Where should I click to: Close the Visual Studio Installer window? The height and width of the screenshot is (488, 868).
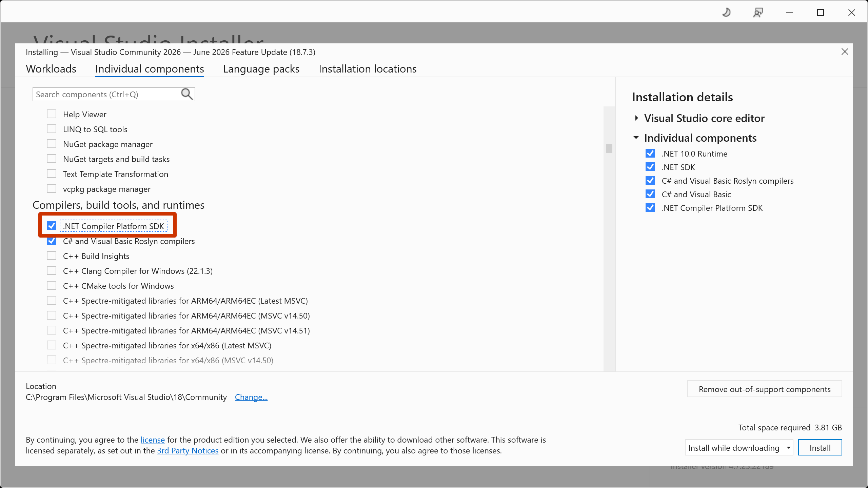click(x=851, y=13)
